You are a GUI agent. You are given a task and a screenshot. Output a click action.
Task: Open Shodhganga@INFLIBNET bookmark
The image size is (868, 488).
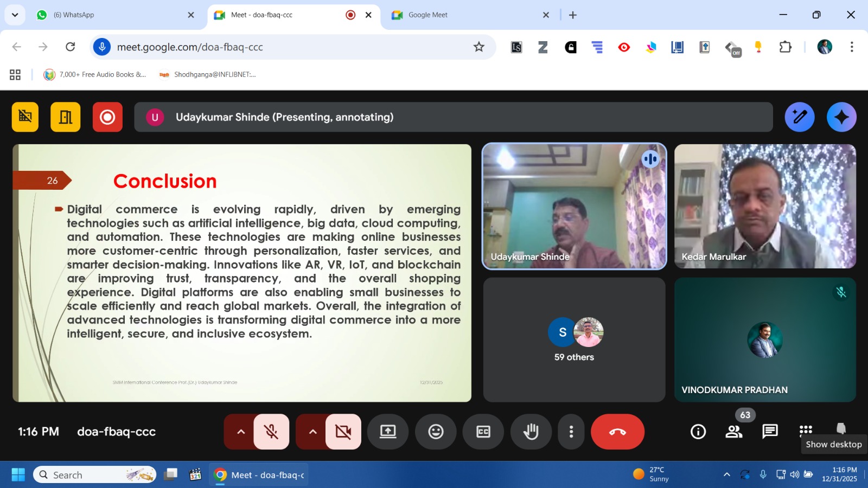click(208, 75)
